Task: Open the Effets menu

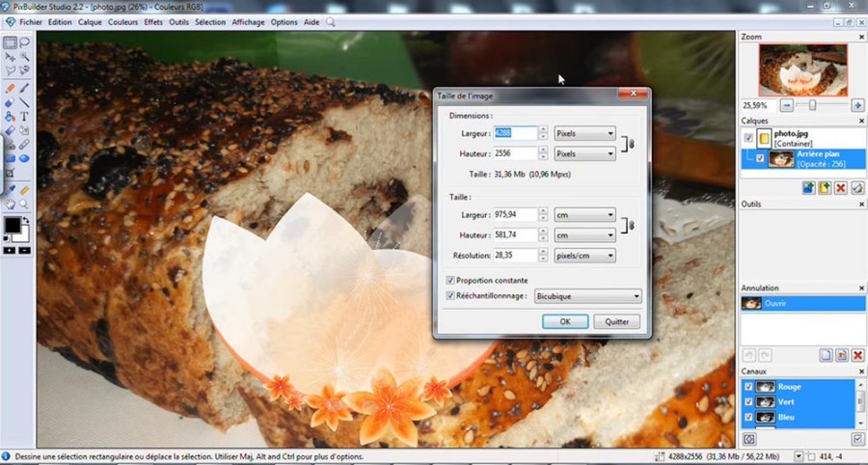Action: click(x=153, y=22)
